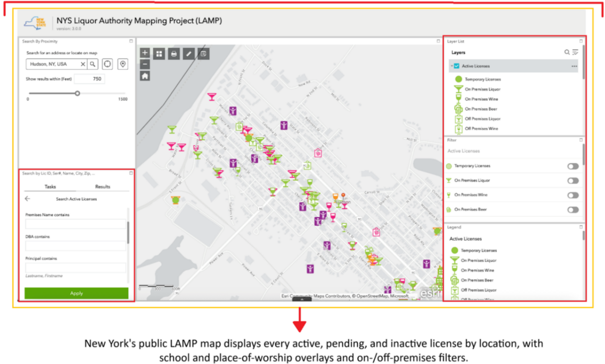Maximize the Filter panel
The image size is (605, 364).
[581, 140]
